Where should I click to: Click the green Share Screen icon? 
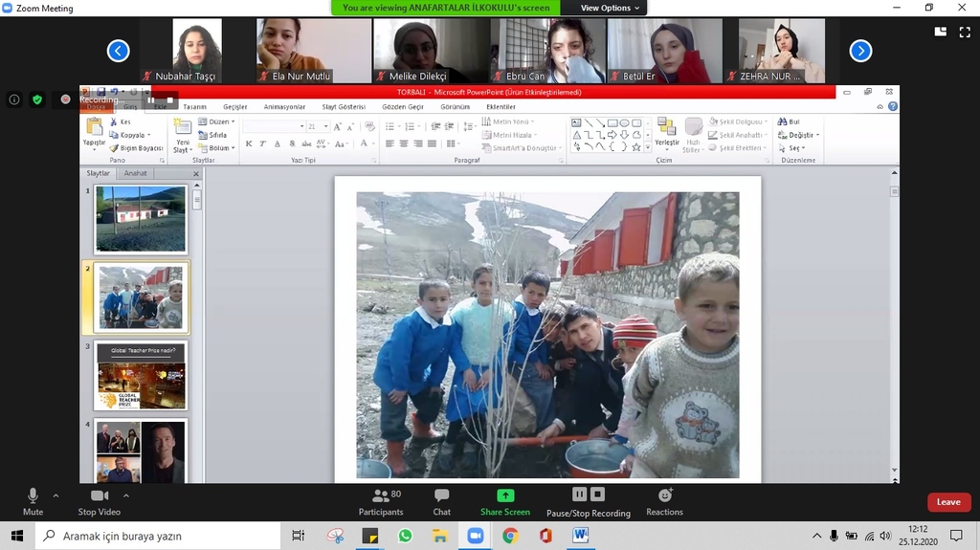tap(505, 495)
